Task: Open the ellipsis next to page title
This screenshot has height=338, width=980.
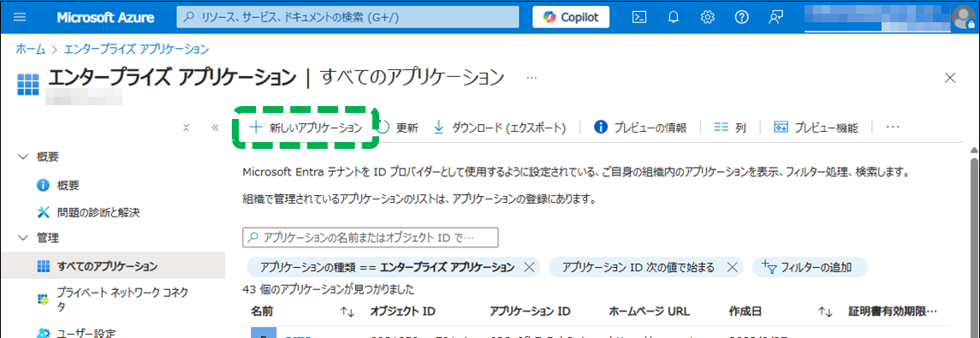Action: click(532, 78)
